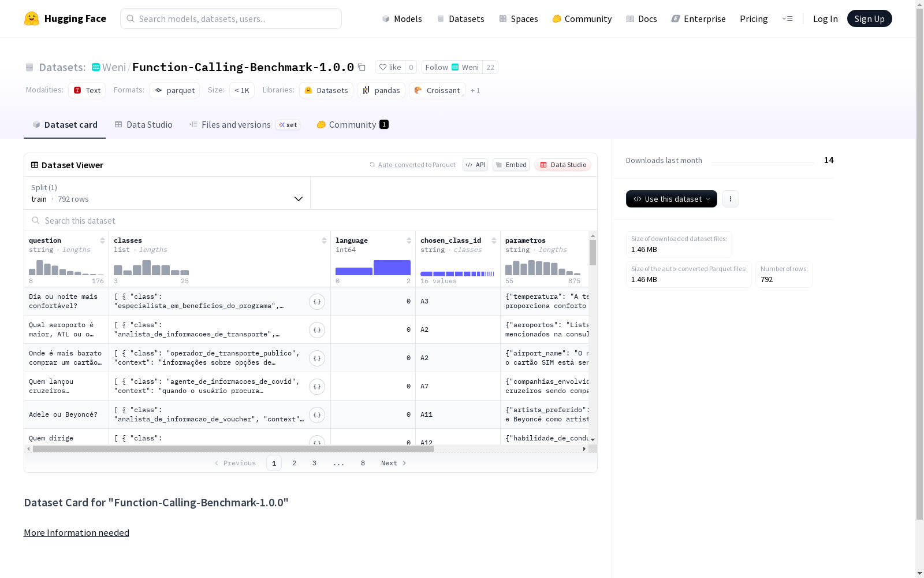The height and width of the screenshot is (578, 924).
Task: Expand JSON in 'Qual aeroporto' row
Action: pyautogui.click(x=317, y=330)
